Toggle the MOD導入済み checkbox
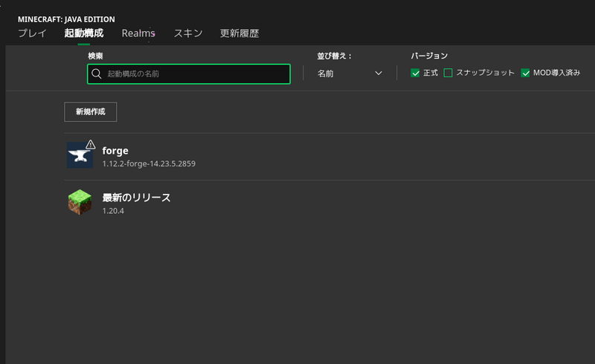The width and height of the screenshot is (595, 364). tap(525, 73)
